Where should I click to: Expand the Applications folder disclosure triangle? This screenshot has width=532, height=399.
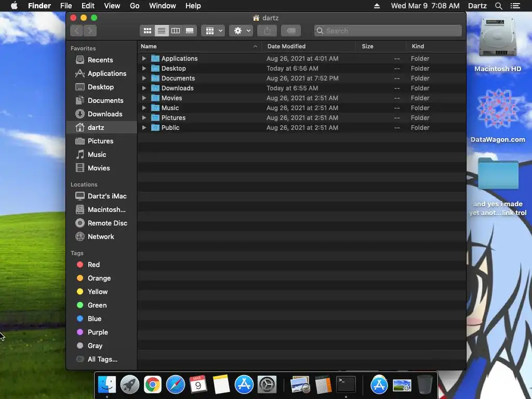pyautogui.click(x=144, y=58)
